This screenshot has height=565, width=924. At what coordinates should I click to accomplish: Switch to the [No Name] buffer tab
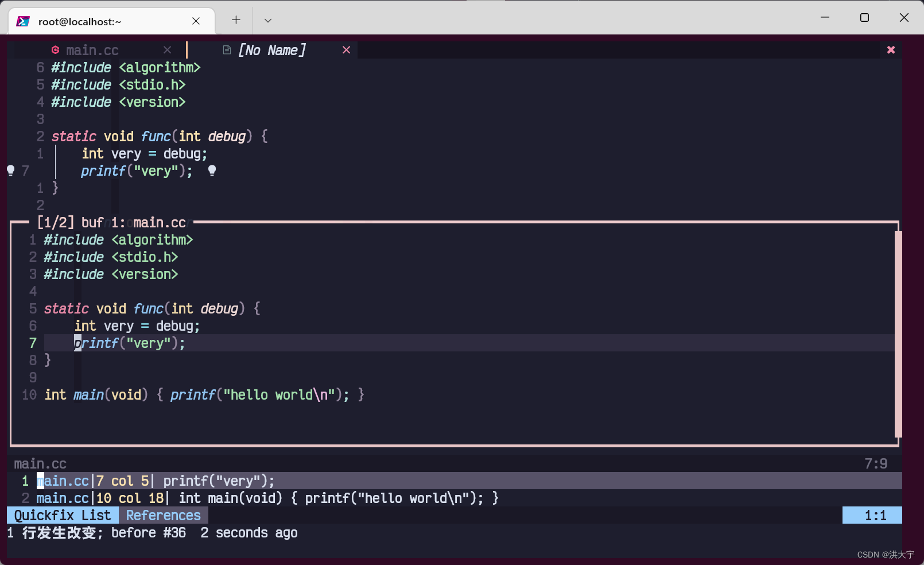pyautogui.click(x=272, y=51)
